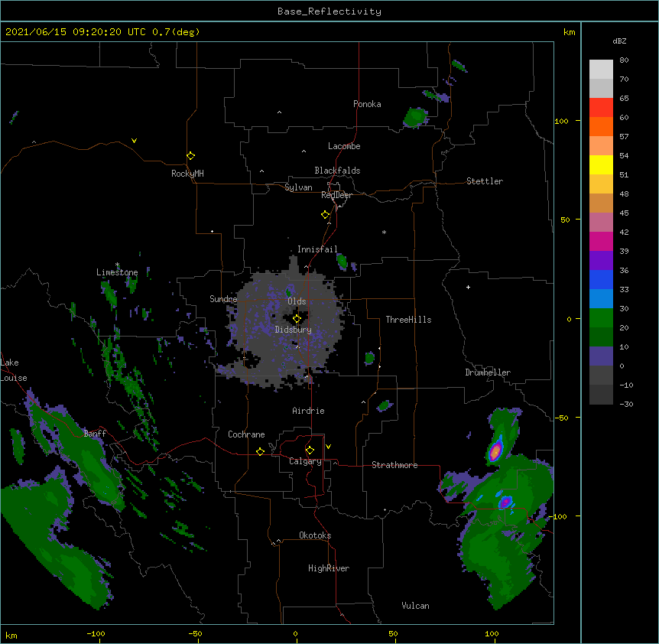Viewport: 659px width, 644px height.
Task: Pick the yellow swatch in dBZ legend
Action: click(601, 164)
